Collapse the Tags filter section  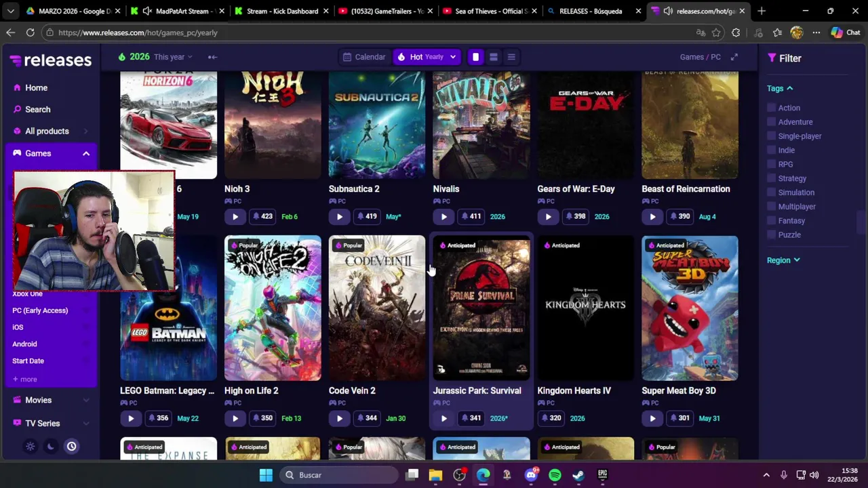[x=780, y=88]
